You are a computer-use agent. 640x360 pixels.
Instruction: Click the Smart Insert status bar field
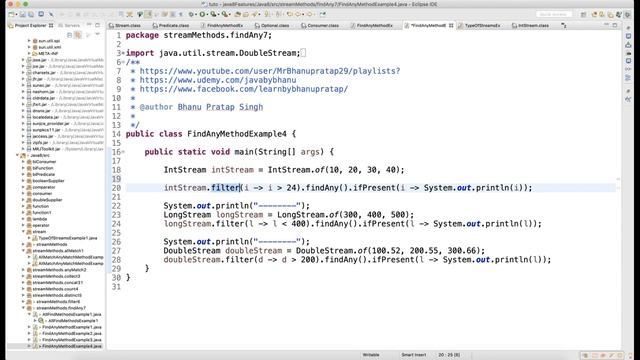(x=413, y=355)
